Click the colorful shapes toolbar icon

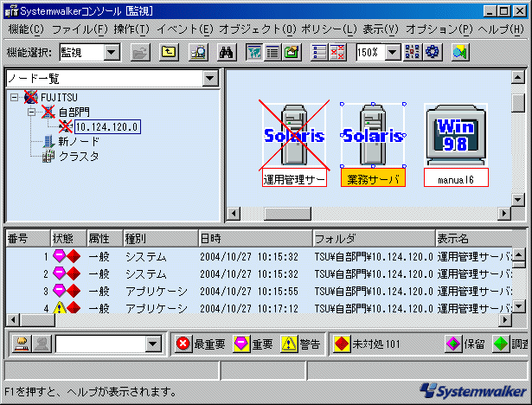click(x=460, y=52)
